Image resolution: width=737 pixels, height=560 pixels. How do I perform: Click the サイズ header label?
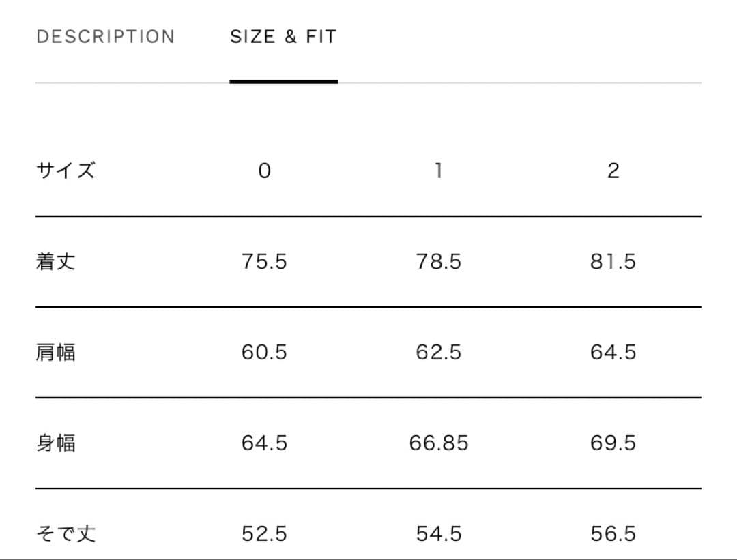click(x=66, y=171)
